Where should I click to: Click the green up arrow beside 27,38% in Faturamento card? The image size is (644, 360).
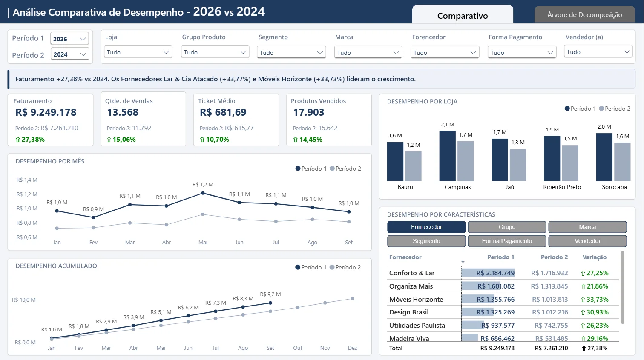click(x=17, y=140)
